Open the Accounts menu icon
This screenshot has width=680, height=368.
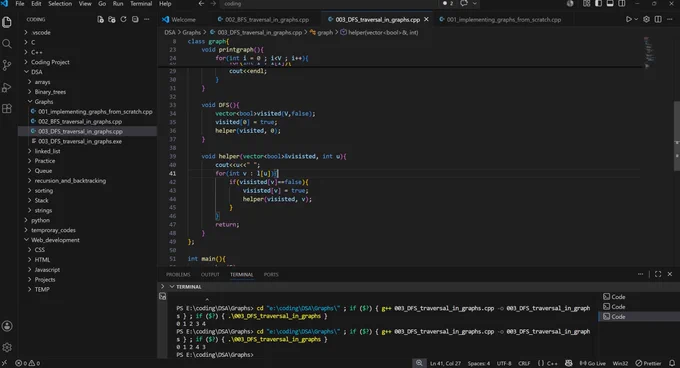[7, 326]
